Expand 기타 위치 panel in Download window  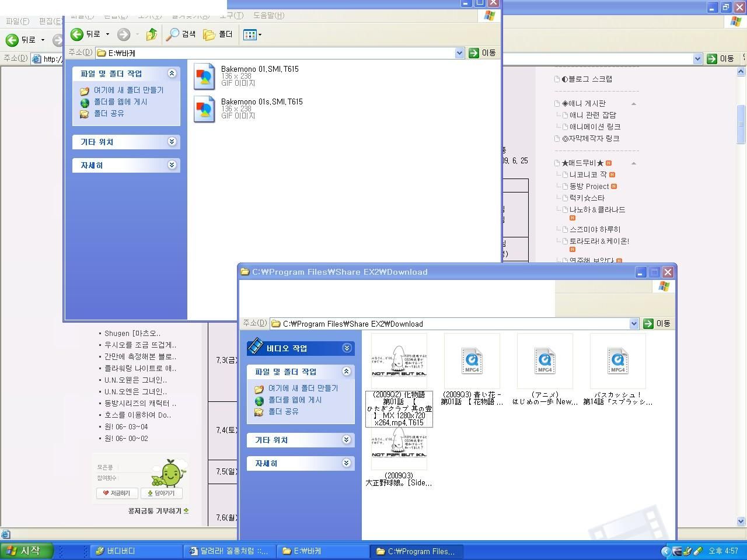point(346,440)
